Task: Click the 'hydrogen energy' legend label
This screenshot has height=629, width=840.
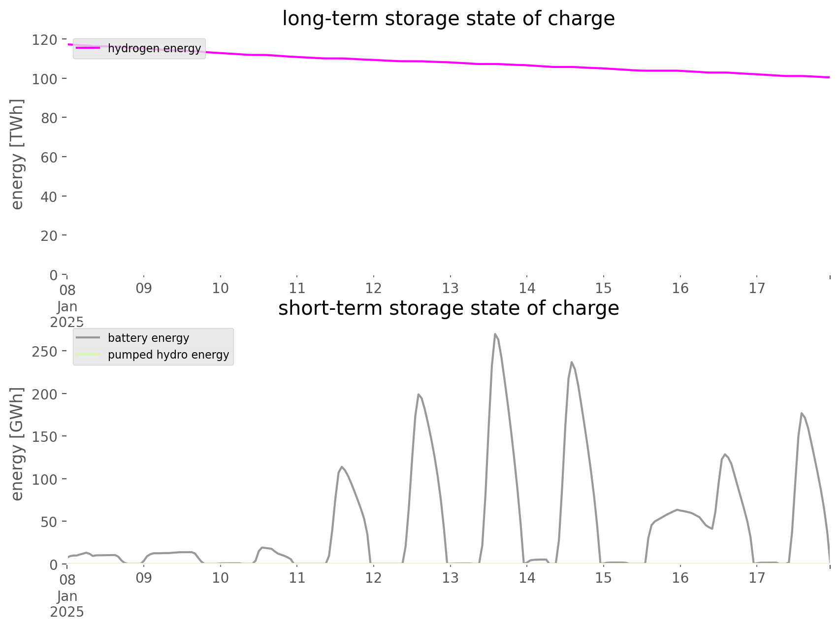Action: point(154,48)
